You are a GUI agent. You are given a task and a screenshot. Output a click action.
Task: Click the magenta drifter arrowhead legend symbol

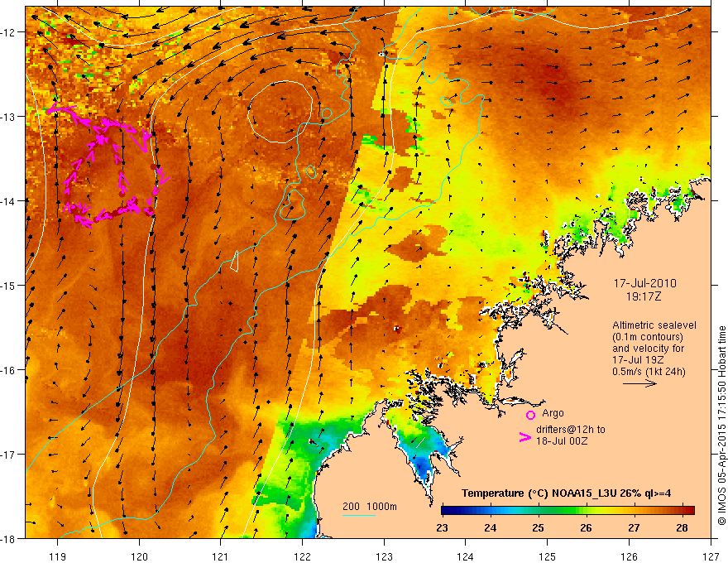pyautogui.click(x=524, y=437)
